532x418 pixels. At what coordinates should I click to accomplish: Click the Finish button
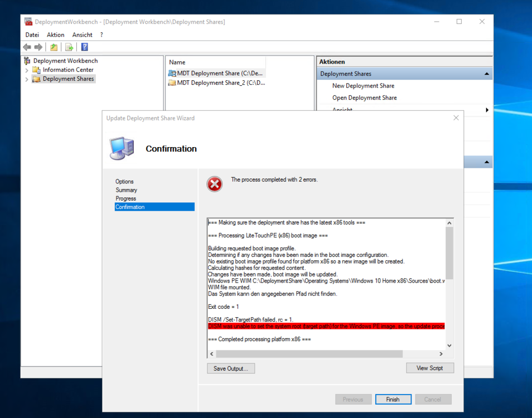(x=393, y=400)
